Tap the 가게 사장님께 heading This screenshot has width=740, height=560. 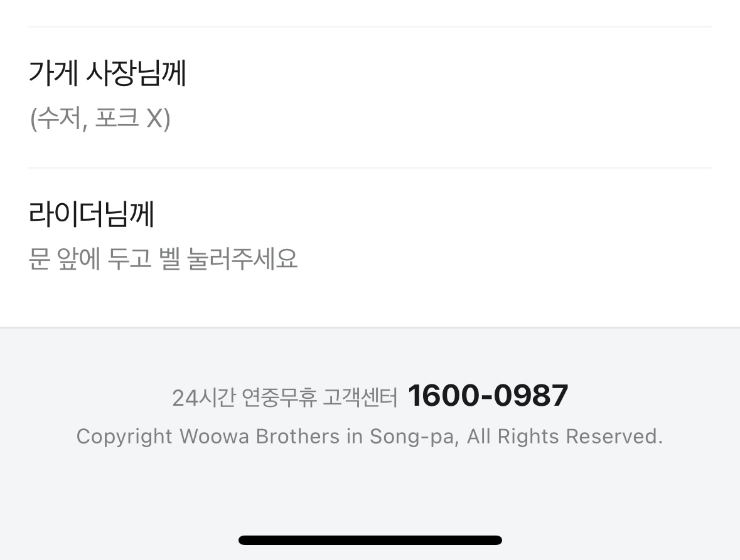click(x=107, y=73)
